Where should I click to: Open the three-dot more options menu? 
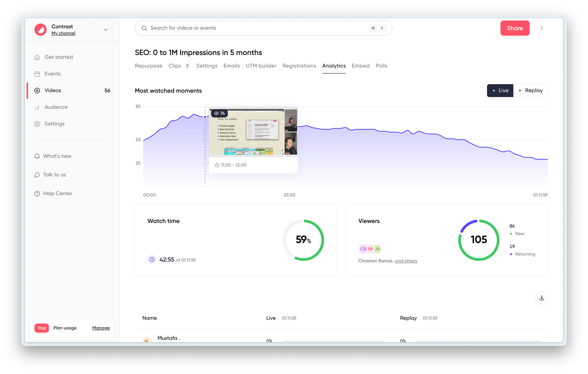coord(541,28)
